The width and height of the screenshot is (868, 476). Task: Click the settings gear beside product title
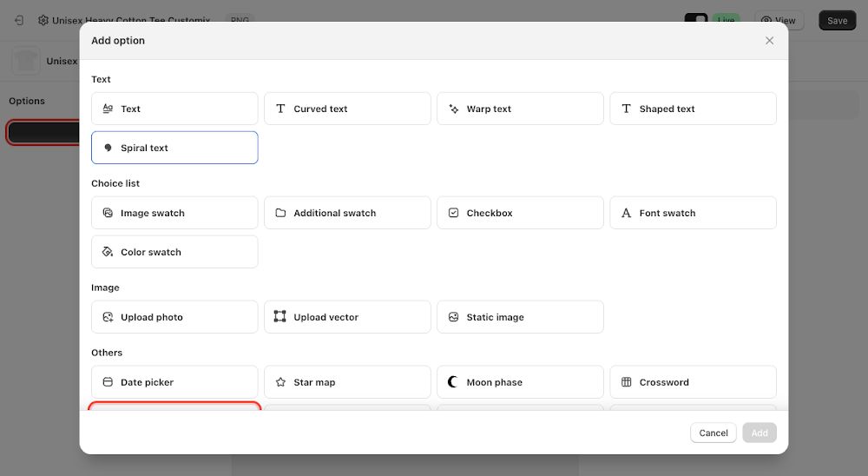click(x=43, y=21)
